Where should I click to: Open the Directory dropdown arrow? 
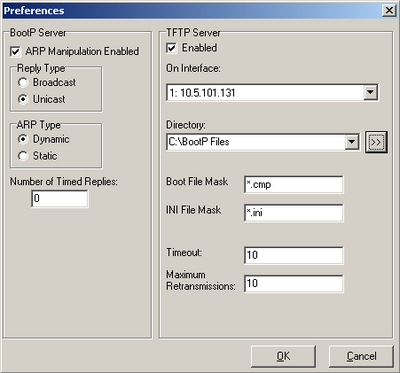[352, 142]
